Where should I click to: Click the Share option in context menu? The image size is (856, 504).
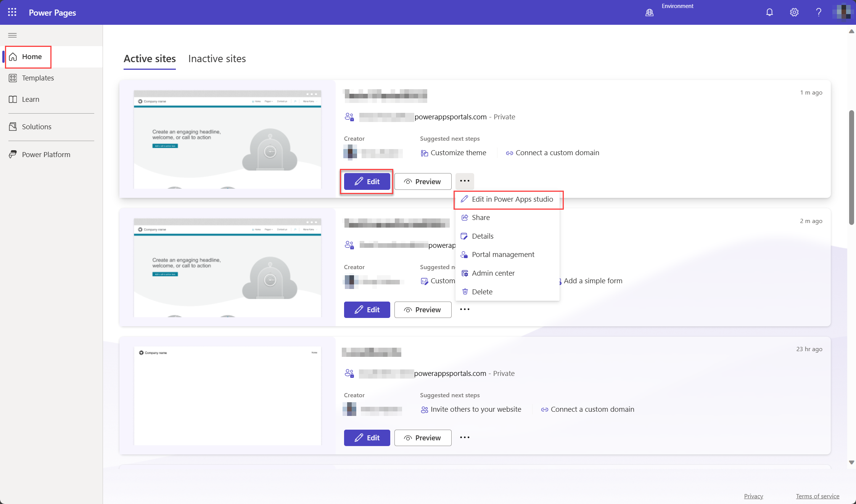click(480, 217)
